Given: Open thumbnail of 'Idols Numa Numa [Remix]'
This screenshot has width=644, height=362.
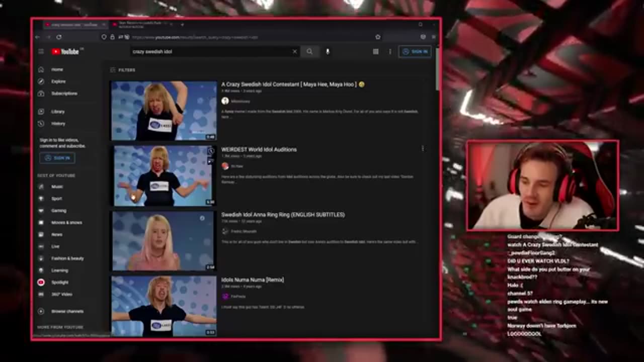Looking at the screenshot, I should 164,306.
